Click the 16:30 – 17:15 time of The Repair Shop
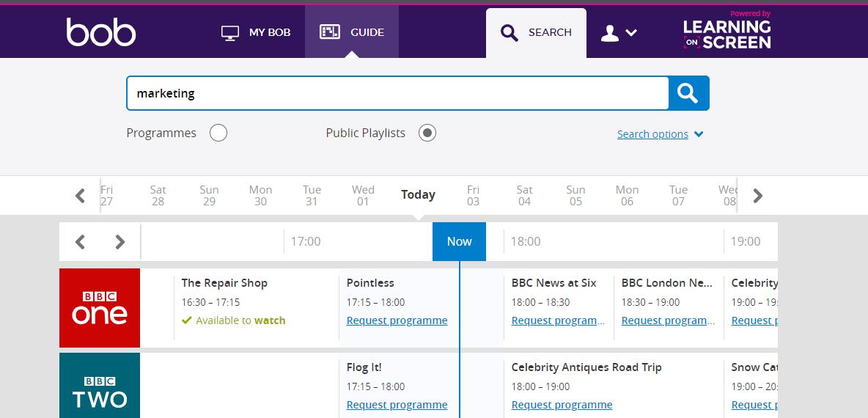Viewport: 868px width, 418px height. point(210,302)
